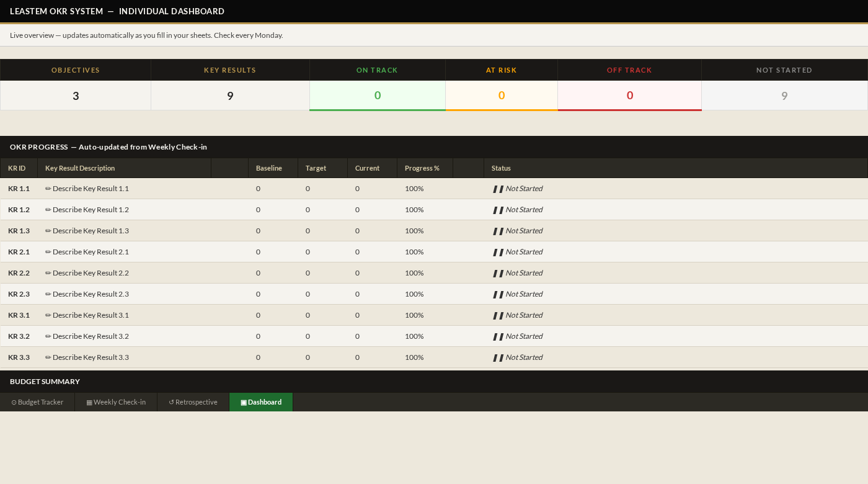Expand the BUDGET SUMMARY section header
The width and height of the screenshot is (868, 484).
click(x=45, y=382)
